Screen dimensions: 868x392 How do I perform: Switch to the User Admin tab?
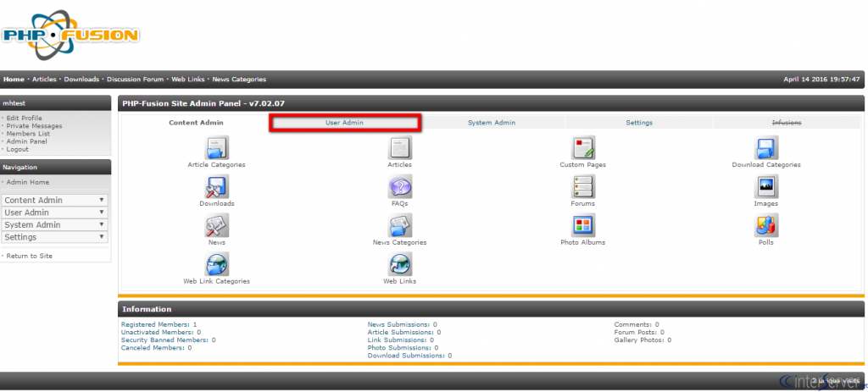344,123
